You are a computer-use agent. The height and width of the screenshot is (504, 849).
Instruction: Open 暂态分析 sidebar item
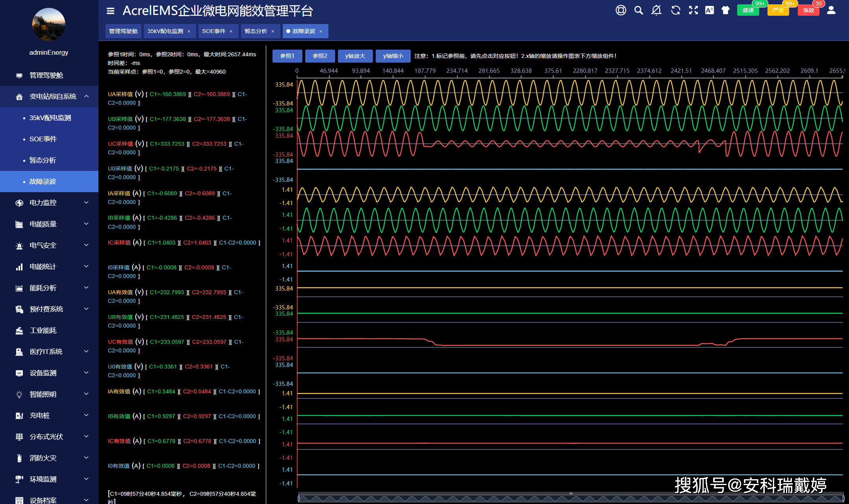click(x=49, y=160)
